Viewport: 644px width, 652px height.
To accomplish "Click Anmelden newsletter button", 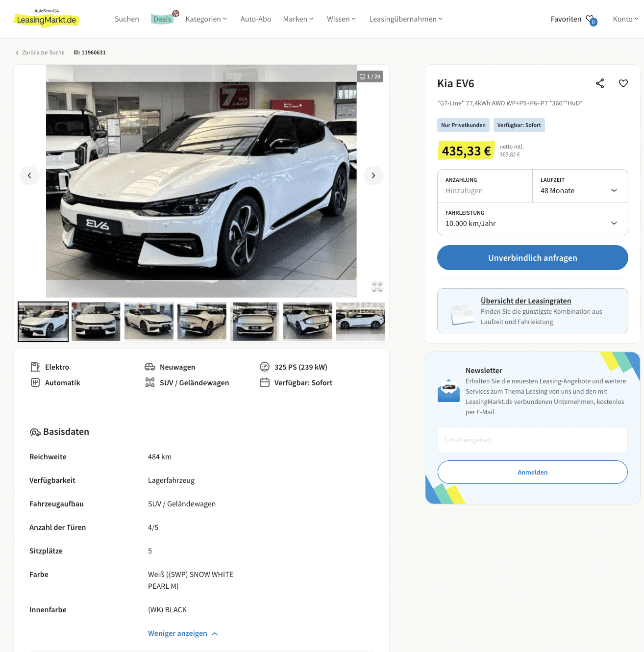I will pos(533,472).
